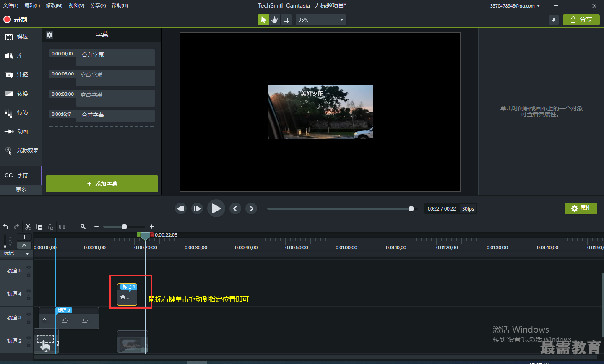The image size is (604, 364).
Task: Open the 转换 transitions panel
Action: point(17,94)
